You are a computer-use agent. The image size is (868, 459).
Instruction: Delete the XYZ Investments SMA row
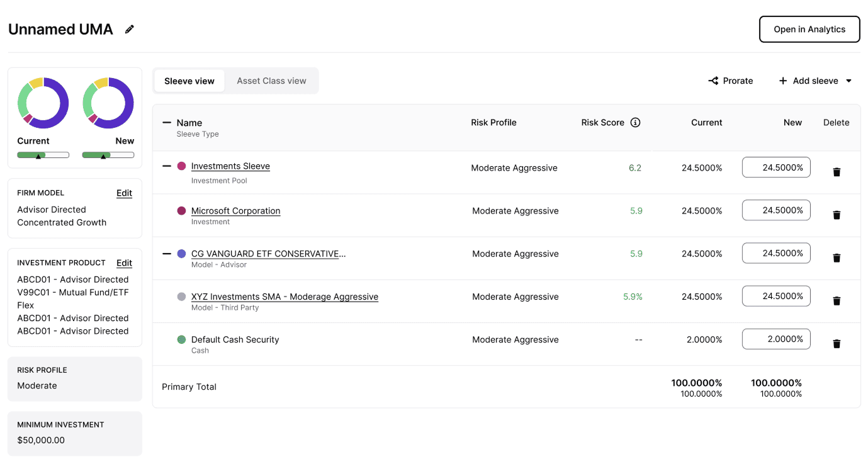click(837, 301)
